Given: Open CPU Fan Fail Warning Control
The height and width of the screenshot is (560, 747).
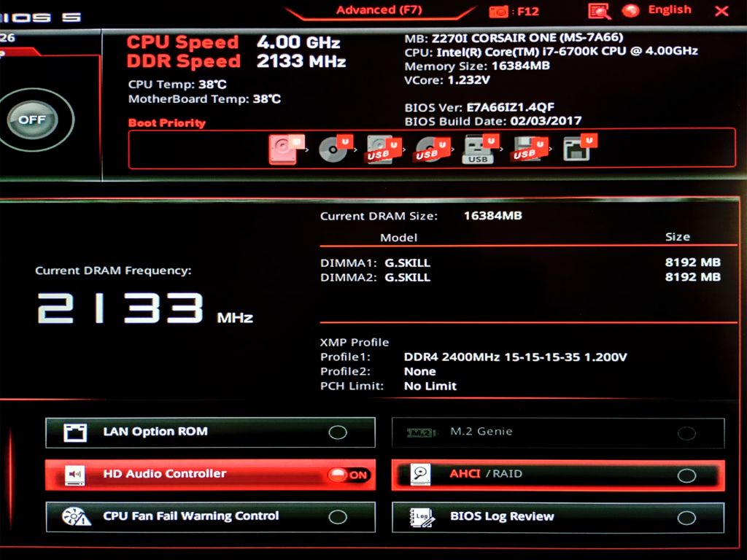Looking at the screenshot, I should pyautogui.click(x=210, y=517).
